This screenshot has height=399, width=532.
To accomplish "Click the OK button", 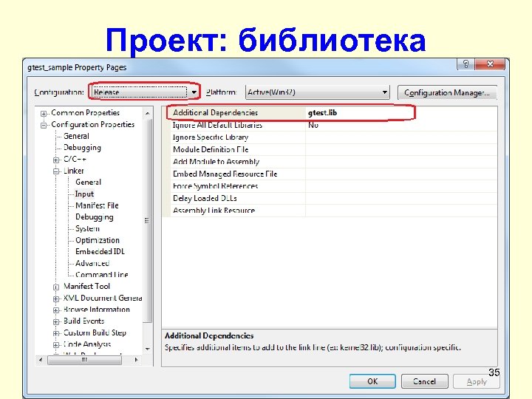I will coord(372,381).
